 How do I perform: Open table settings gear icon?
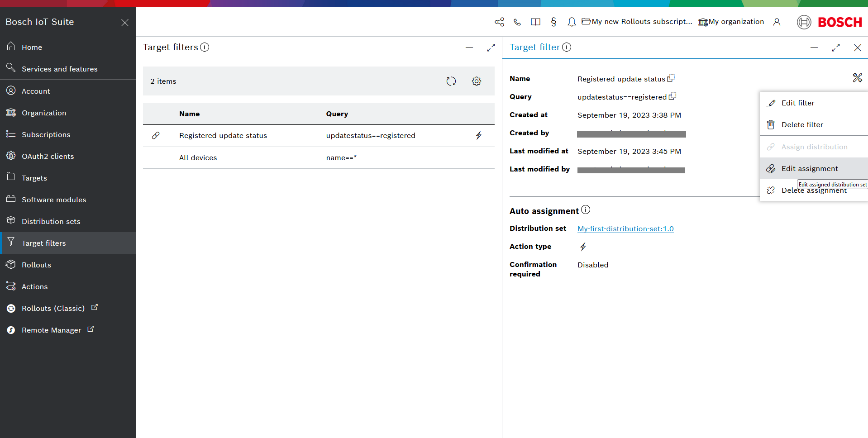point(476,81)
